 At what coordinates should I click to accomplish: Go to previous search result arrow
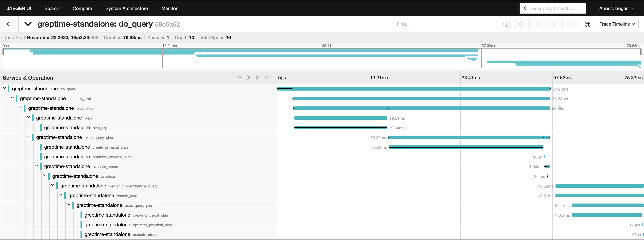point(538,24)
